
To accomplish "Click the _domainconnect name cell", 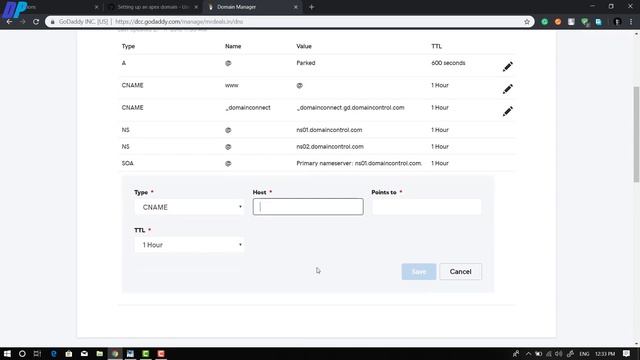I will pos(248,108).
